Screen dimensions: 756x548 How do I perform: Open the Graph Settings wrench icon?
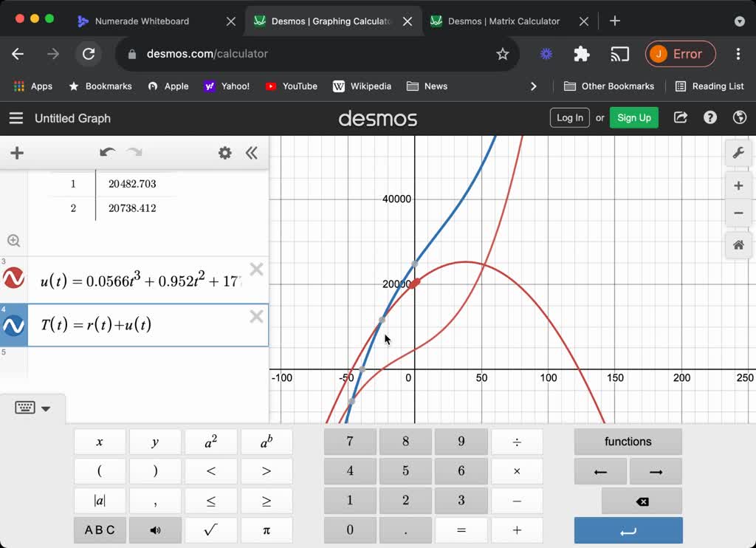click(738, 153)
